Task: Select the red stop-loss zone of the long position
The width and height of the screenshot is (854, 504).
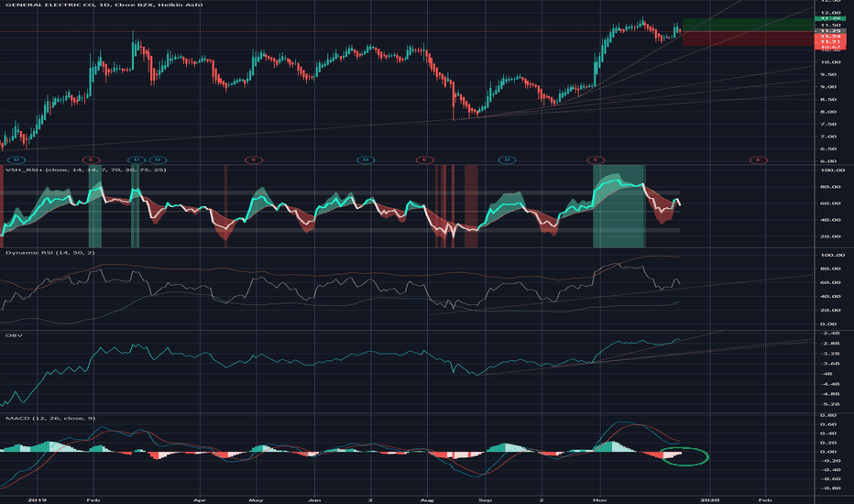Action: point(748,38)
